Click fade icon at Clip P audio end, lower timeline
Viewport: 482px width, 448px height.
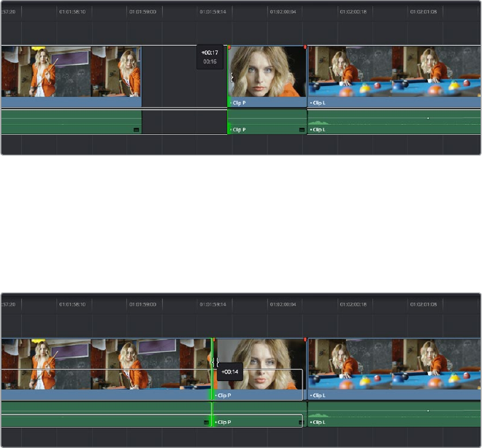(301, 422)
